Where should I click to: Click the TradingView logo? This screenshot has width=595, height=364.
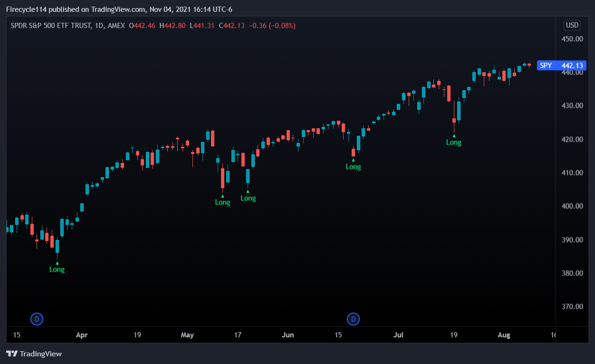tap(34, 354)
